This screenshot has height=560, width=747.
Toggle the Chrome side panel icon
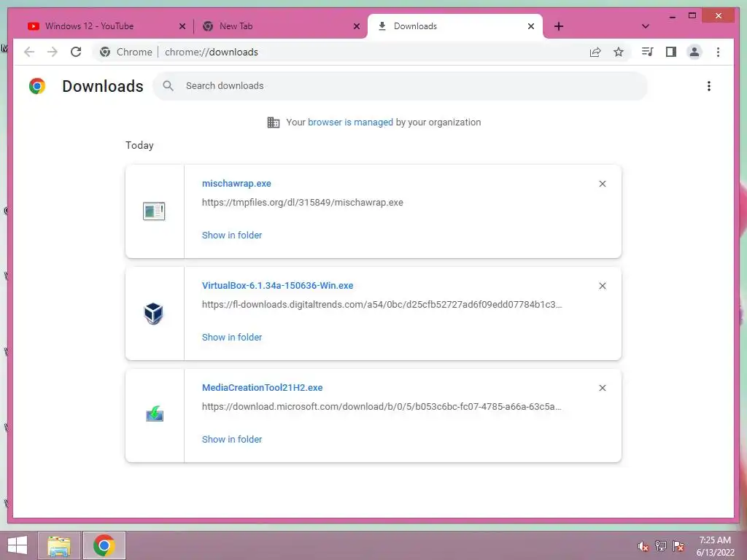pos(671,52)
